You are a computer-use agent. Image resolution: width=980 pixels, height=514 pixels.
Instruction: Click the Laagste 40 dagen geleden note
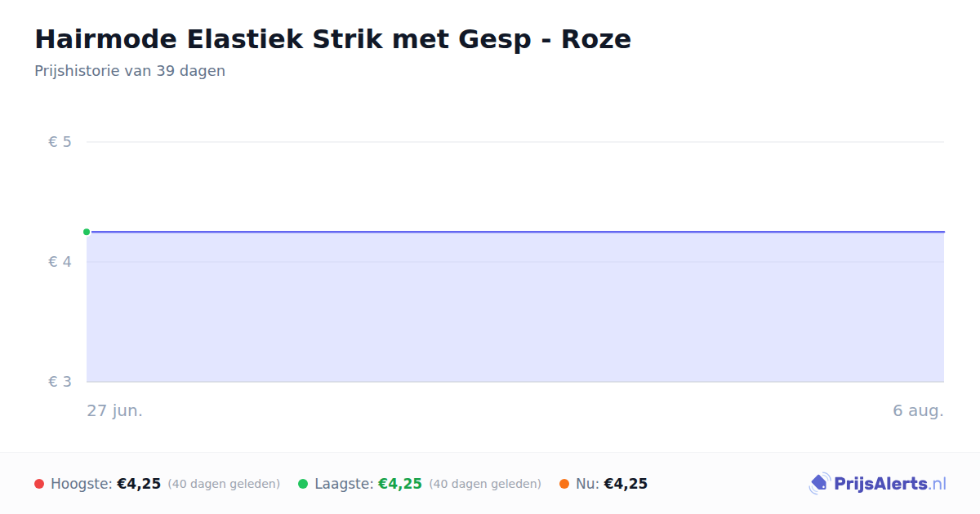[485, 484]
